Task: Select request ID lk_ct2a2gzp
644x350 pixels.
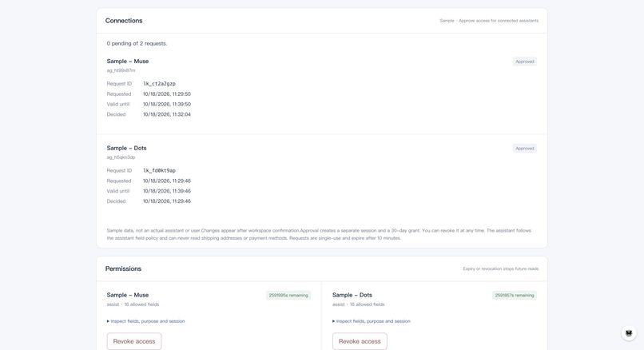Action: pos(159,84)
